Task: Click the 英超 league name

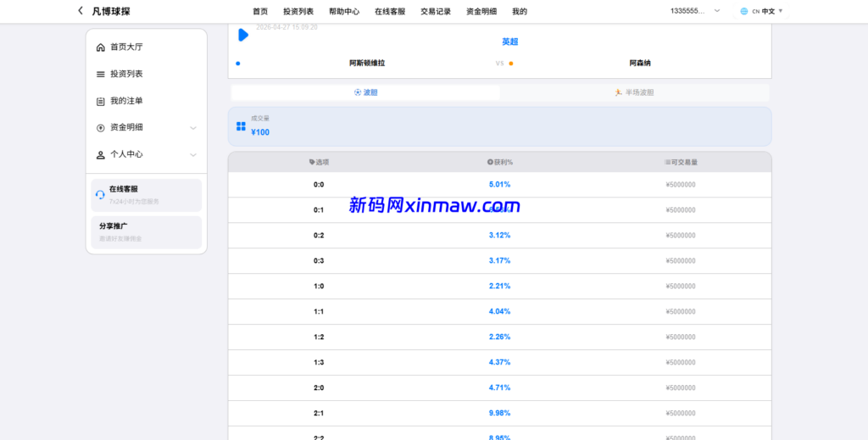Action: click(x=509, y=42)
